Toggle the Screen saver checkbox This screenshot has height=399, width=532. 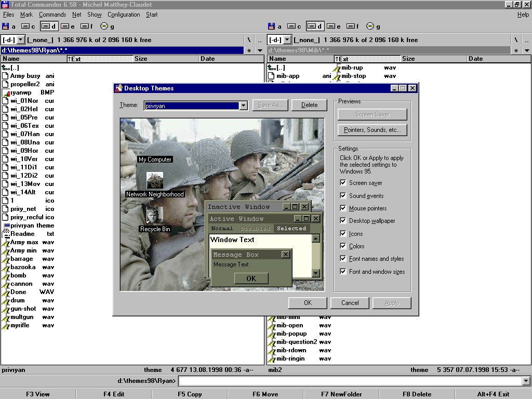click(343, 183)
